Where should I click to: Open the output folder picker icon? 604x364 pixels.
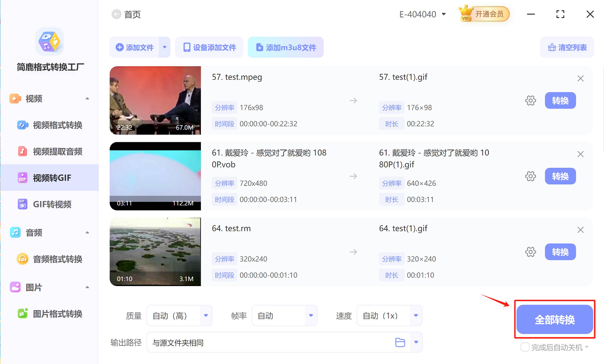pyautogui.click(x=400, y=342)
